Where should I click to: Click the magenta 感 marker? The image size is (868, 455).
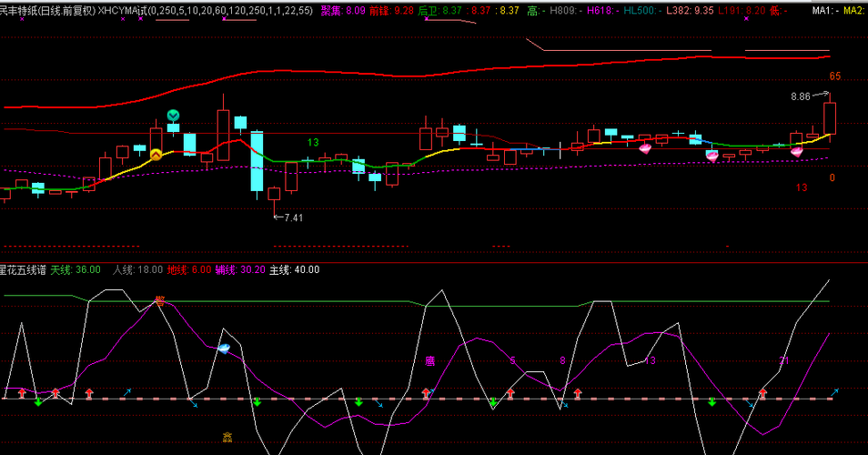(430, 361)
